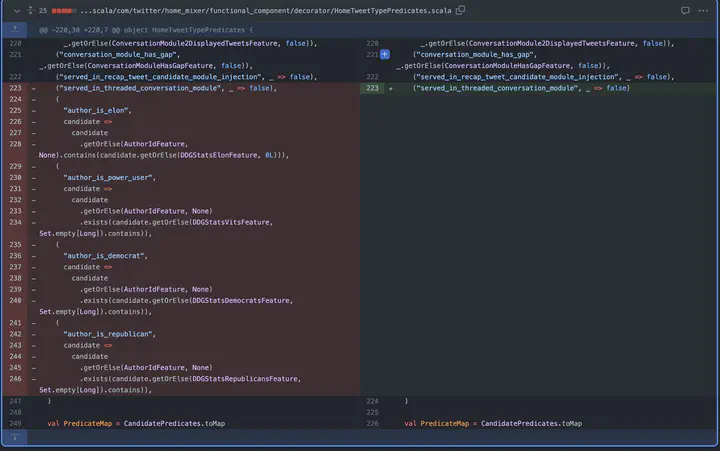Select deleted line number 223 on left
Image resolution: width=720 pixels, height=451 pixels.
point(15,88)
